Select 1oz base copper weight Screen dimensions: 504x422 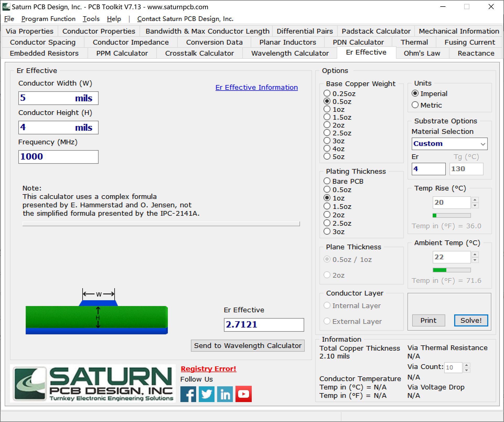(327, 109)
